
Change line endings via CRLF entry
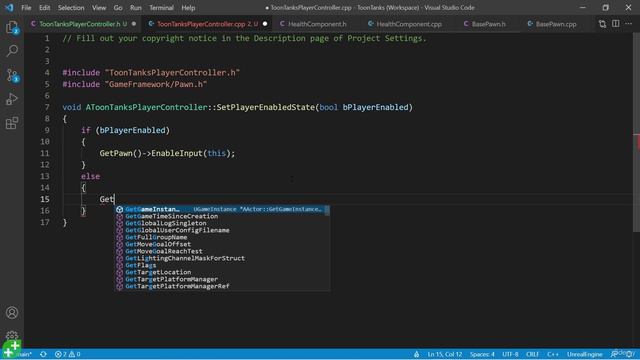coord(533,354)
